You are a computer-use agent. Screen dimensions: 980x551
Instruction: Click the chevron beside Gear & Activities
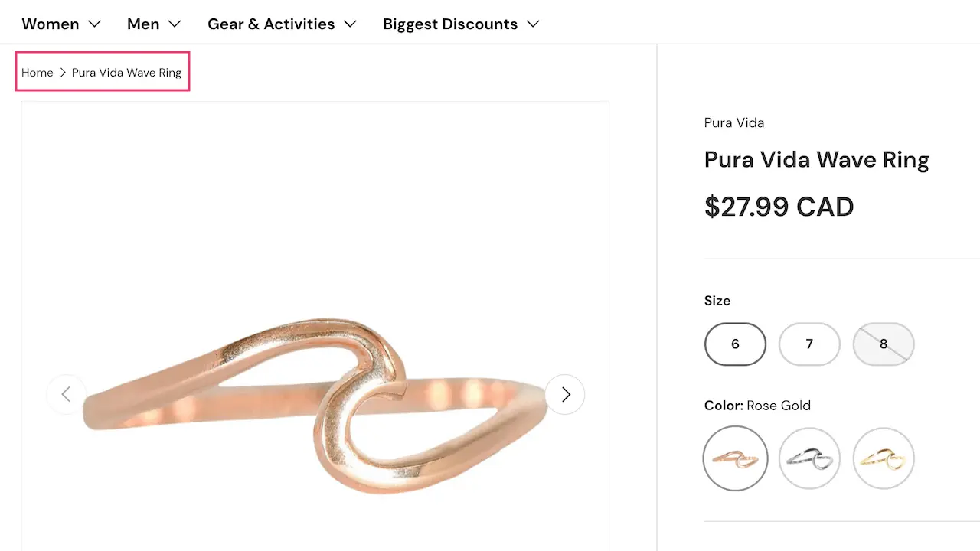tap(350, 24)
